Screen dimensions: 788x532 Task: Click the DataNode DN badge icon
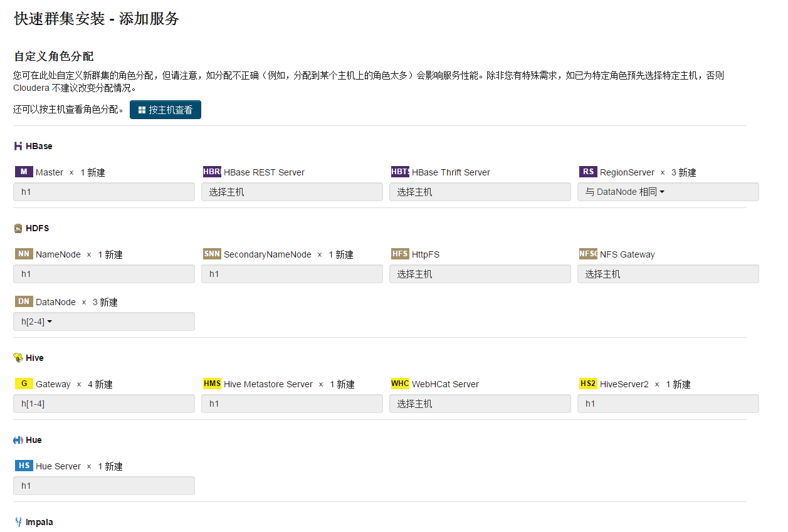24,301
